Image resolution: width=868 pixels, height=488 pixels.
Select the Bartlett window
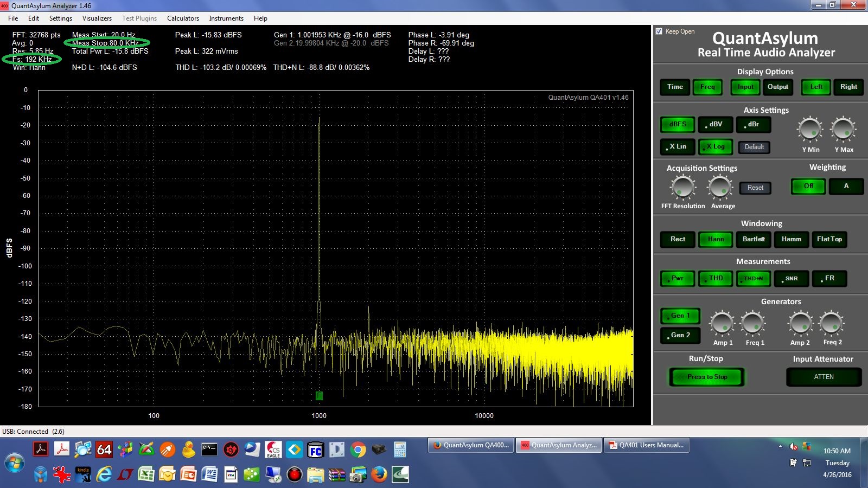[x=754, y=239]
